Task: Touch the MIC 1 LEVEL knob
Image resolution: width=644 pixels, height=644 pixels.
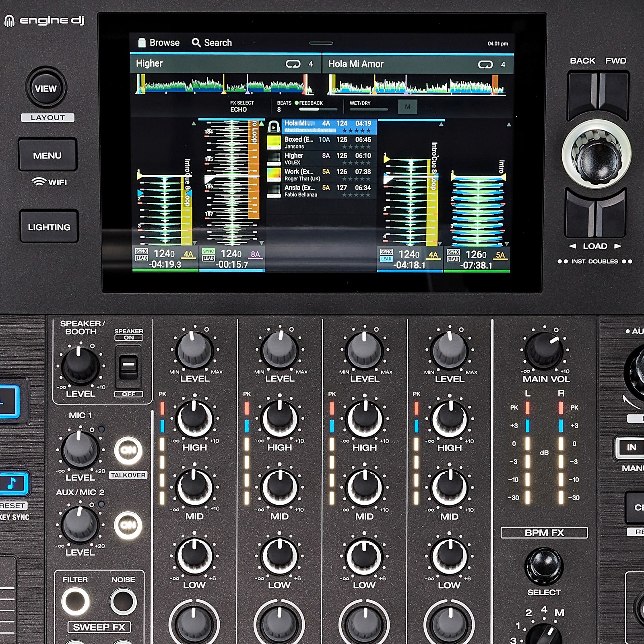Action: [x=79, y=450]
